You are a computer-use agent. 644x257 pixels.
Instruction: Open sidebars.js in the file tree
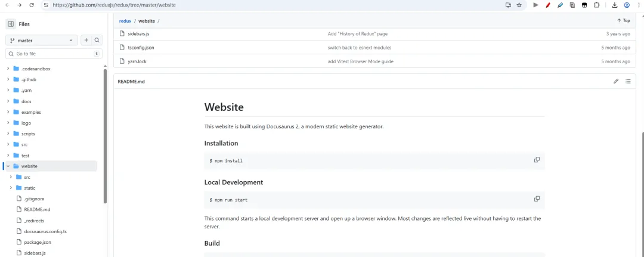tap(35, 253)
